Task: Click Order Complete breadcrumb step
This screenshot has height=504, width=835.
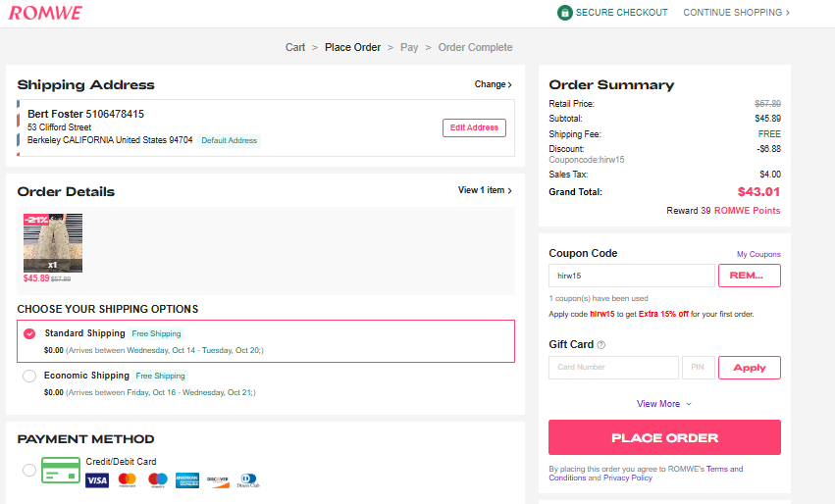Action: point(475,47)
